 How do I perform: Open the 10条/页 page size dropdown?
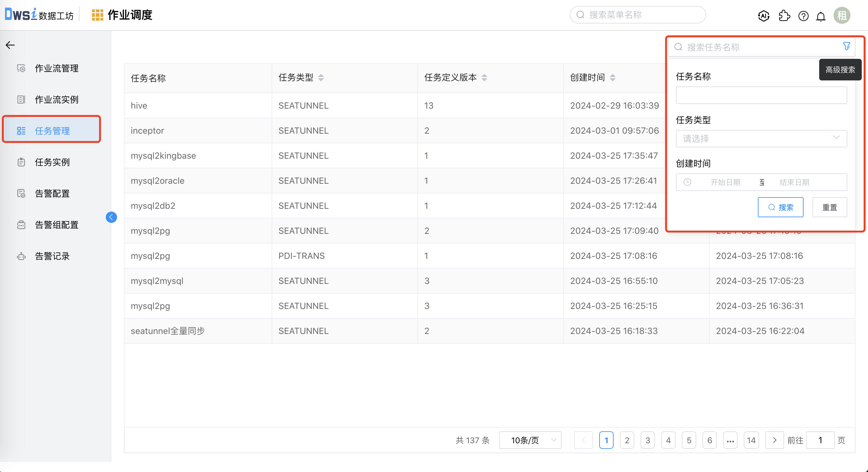click(530, 440)
